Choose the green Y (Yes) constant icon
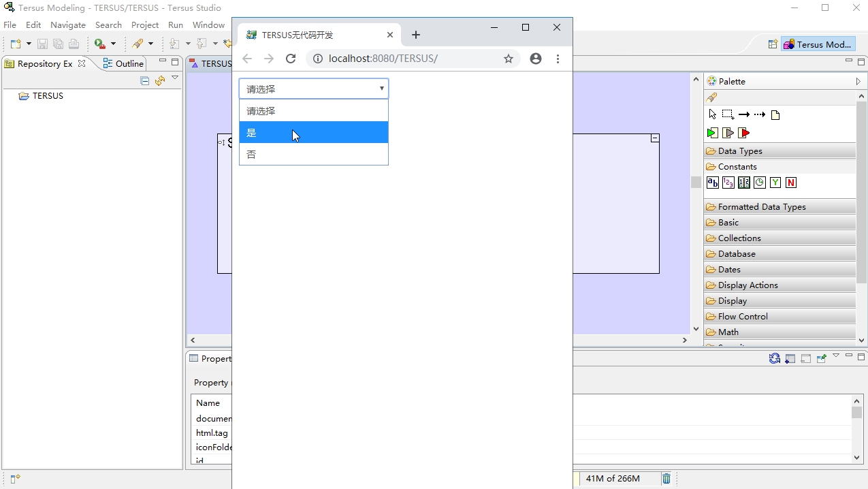The image size is (868, 489). [775, 183]
